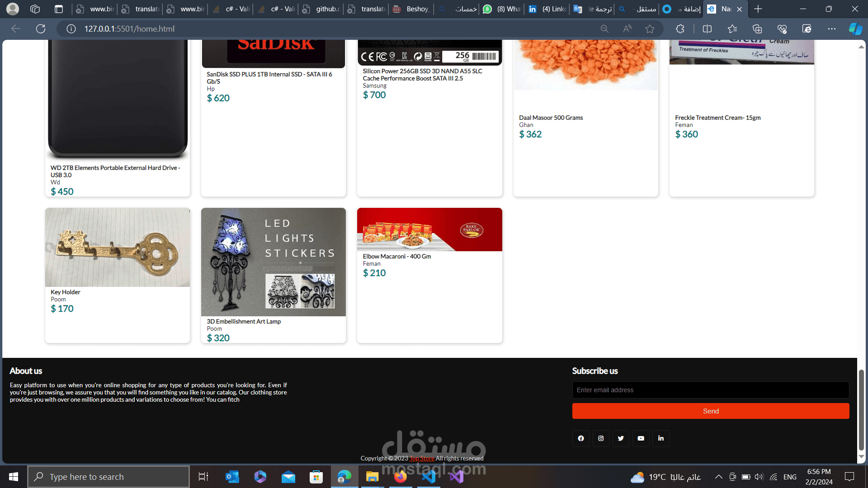
Task: Open Visual Studio Code from taskbar
Action: click(x=429, y=477)
